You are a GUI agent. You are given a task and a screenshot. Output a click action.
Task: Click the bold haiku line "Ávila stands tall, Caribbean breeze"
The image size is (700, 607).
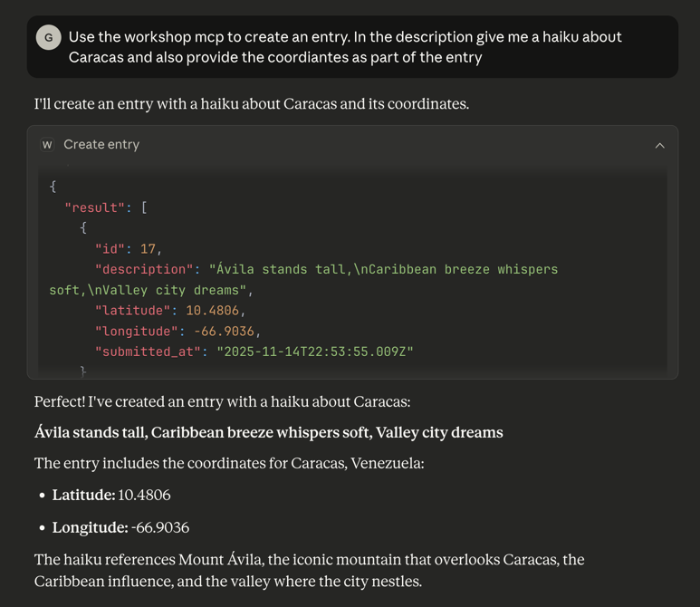(x=269, y=432)
